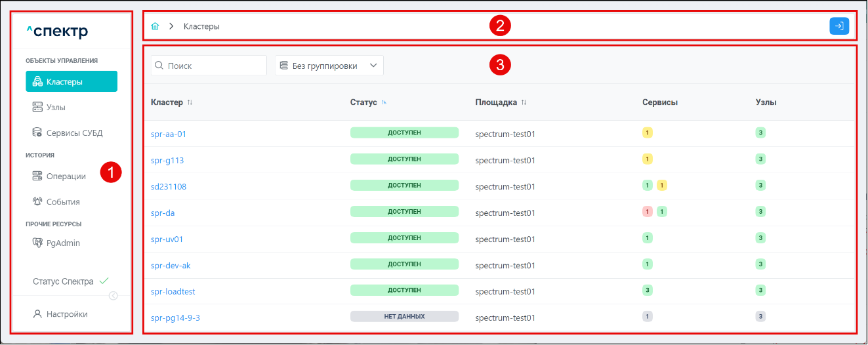The image size is (868, 345).
Task: Sort the table by Кластер column
Action: 190,102
